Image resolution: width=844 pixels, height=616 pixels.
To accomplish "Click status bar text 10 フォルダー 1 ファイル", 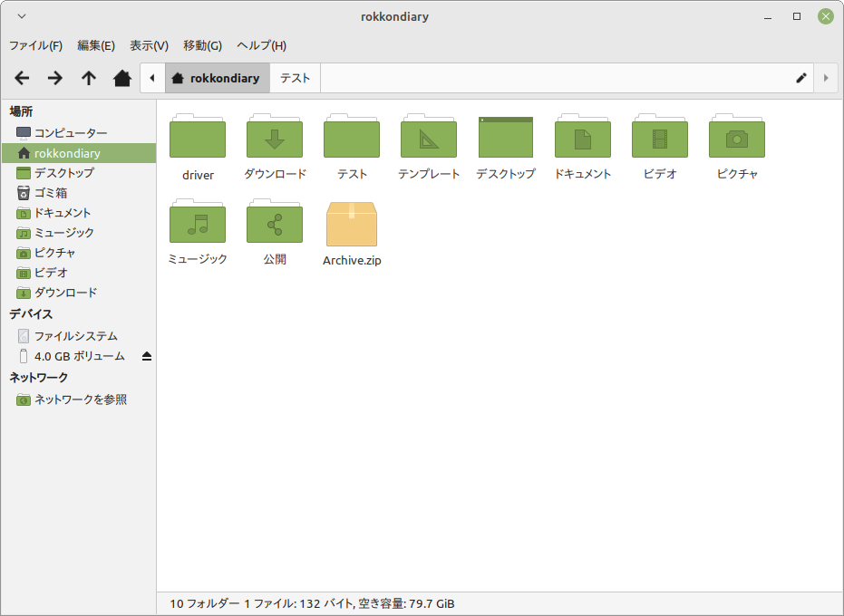I will (232, 603).
